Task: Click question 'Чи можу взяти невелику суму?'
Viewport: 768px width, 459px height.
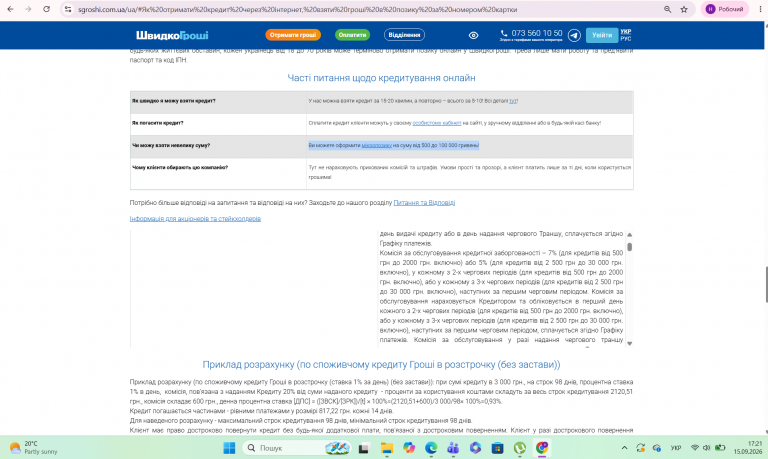Action: (171, 145)
